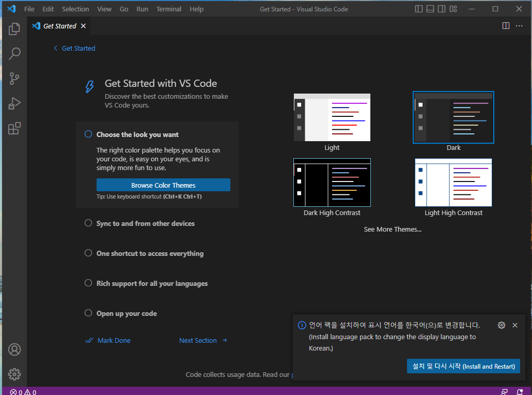Screen dimensions: 532x395
Task: Open the Source Control view
Action: [x=14, y=79]
